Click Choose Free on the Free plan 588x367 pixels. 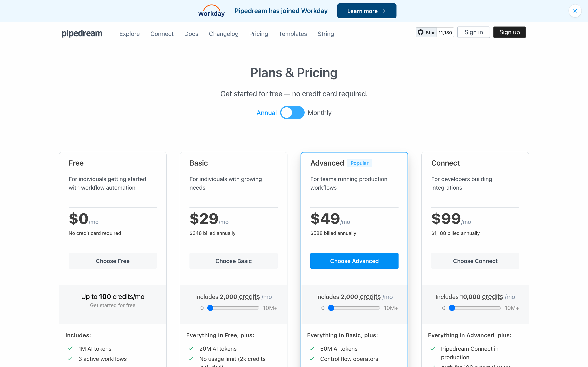(112, 261)
